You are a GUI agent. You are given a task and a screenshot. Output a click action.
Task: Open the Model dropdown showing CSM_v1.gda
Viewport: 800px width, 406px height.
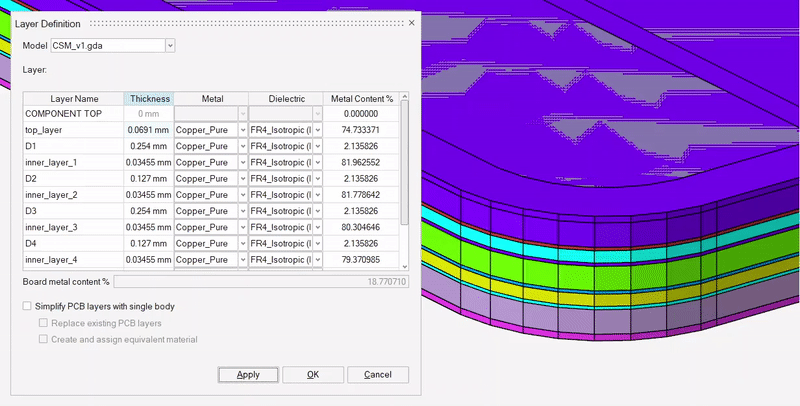pyautogui.click(x=170, y=45)
